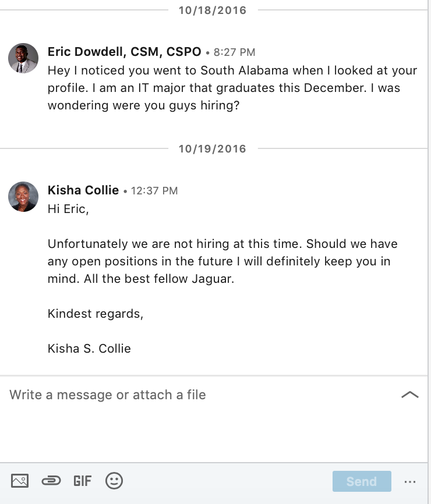The width and height of the screenshot is (431, 504).
Task: Click the 10/18/2016 date divider
Action: [212, 10]
